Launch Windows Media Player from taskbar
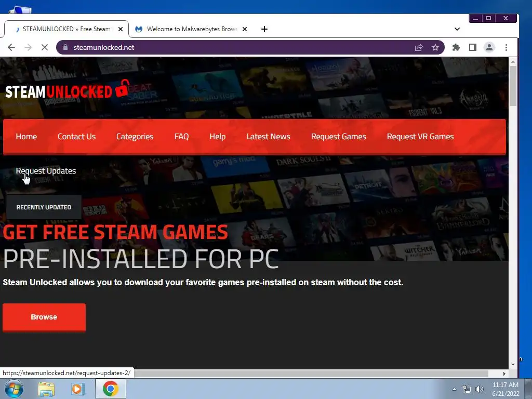Image resolution: width=532 pixels, height=399 pixels. pyautogui.click(x=77, y=389)
